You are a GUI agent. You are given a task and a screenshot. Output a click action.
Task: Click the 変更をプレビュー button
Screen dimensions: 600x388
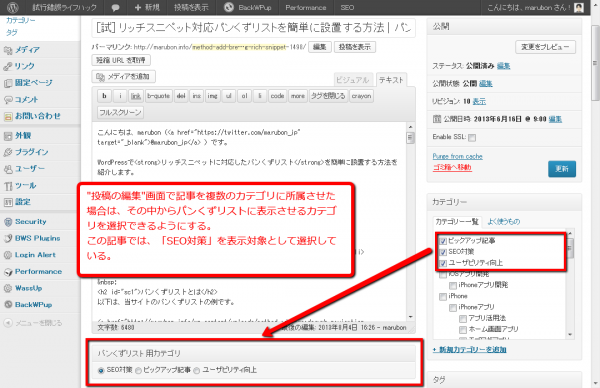(x=545, y=47)
